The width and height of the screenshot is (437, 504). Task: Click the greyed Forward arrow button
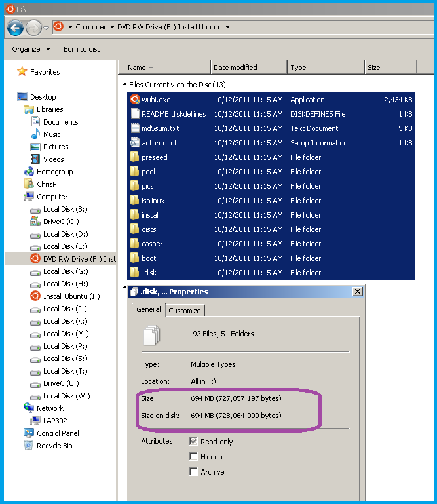coord(33,28)
